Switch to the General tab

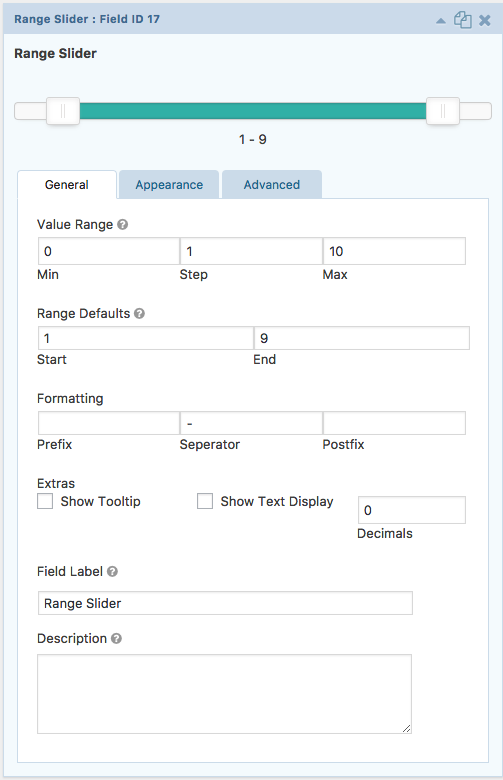tap(67, 185)
